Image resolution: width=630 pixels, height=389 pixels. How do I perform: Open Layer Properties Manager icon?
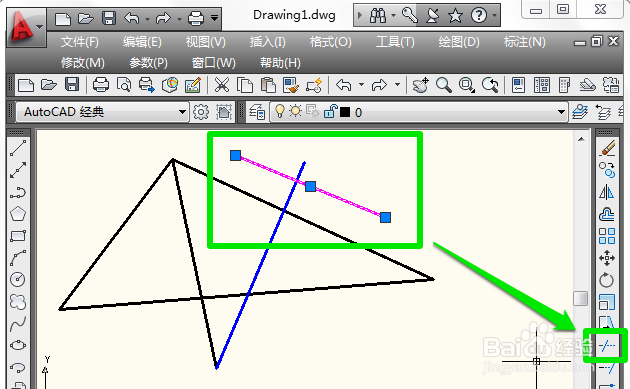click(x=257, y=112)
